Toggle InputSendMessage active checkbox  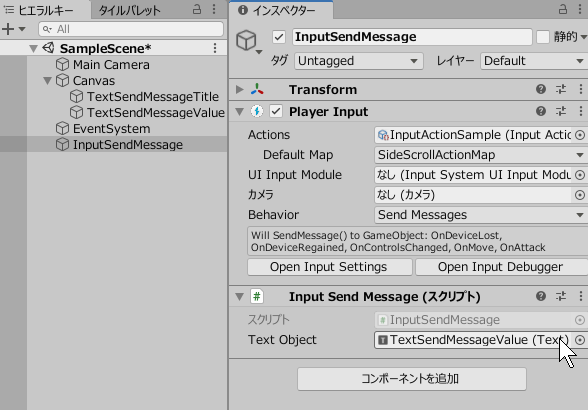[x=279, y=37]
